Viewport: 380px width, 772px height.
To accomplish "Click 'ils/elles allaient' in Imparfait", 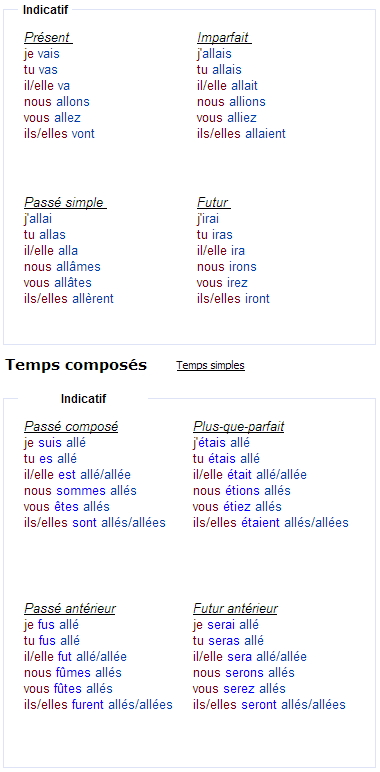I will click(x=241, y=134).
